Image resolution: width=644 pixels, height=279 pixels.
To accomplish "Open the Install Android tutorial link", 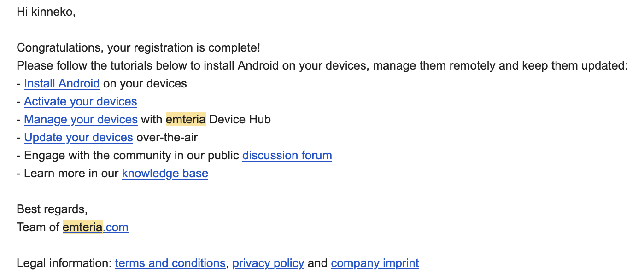I will [x=62, y=84].
